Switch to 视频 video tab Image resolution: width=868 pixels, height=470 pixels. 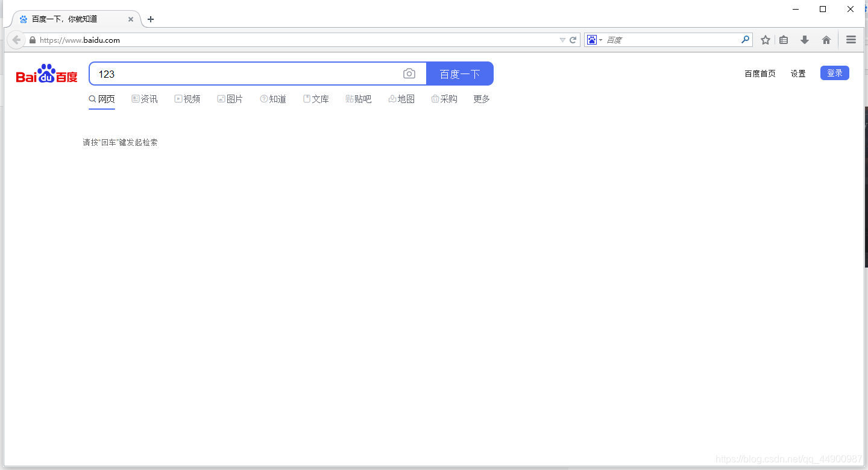coord(187,99)
